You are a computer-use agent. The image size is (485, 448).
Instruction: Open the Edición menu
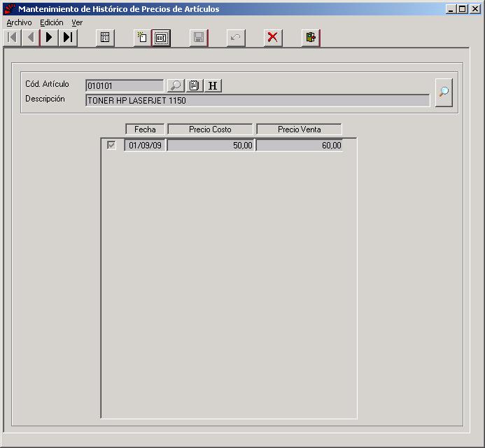pyautogui.click(x=52, y=22)
